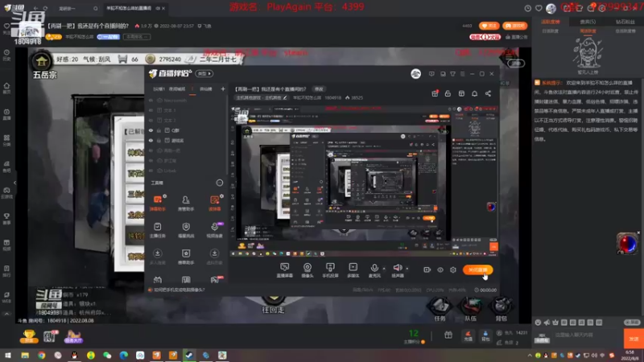Toggle the preview eye icon in bottom bar
644x362 pixels.
point(440,269)
